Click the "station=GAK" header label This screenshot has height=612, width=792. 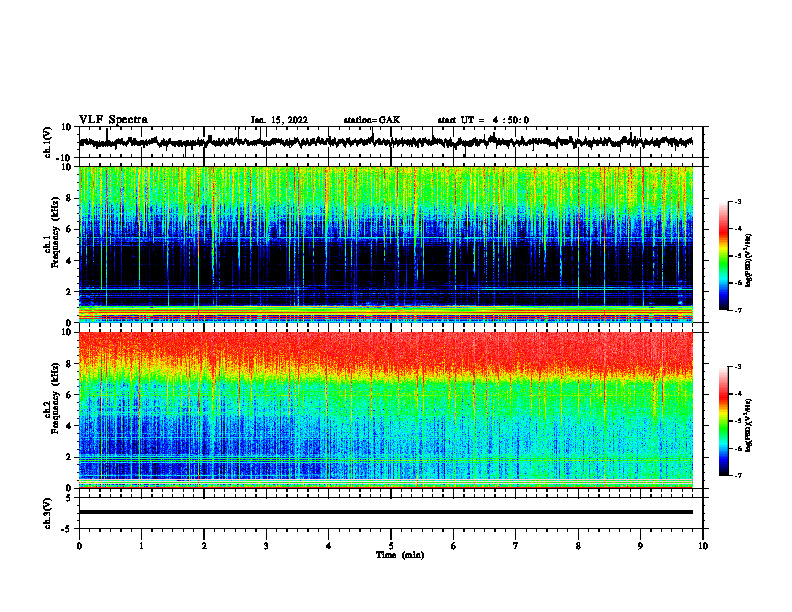(x=372, y=120)
